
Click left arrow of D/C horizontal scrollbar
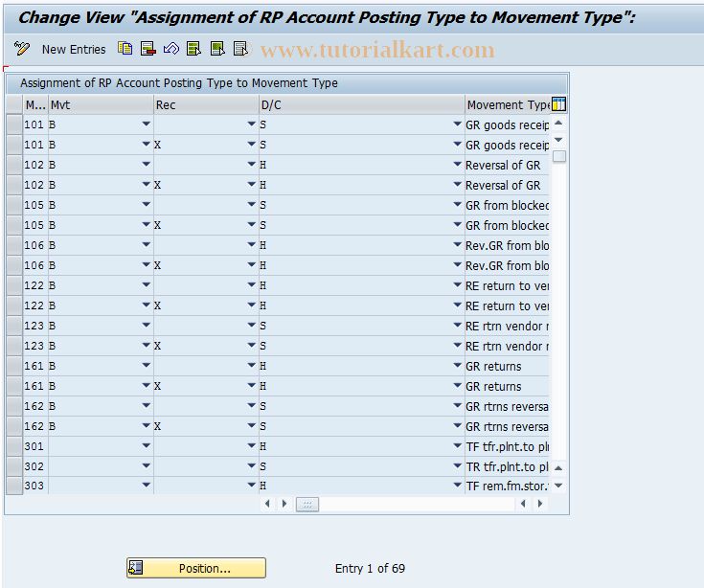[x=267, y=504]
